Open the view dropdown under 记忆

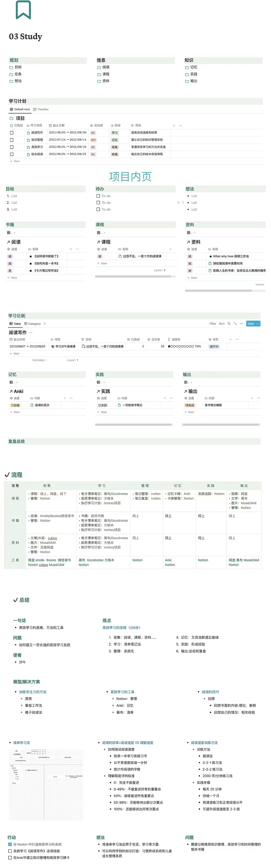pyautogui.click(x=14, y=382)
